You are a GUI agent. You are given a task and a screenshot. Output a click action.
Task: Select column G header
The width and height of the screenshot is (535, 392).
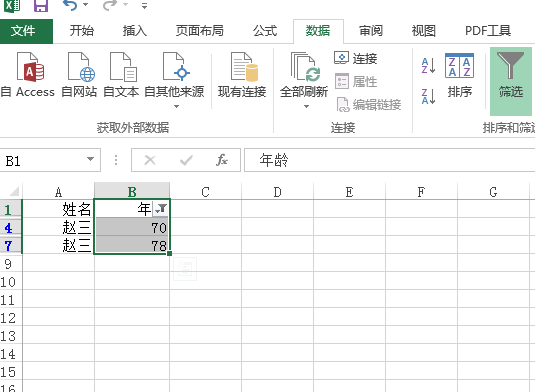(493, 192)
